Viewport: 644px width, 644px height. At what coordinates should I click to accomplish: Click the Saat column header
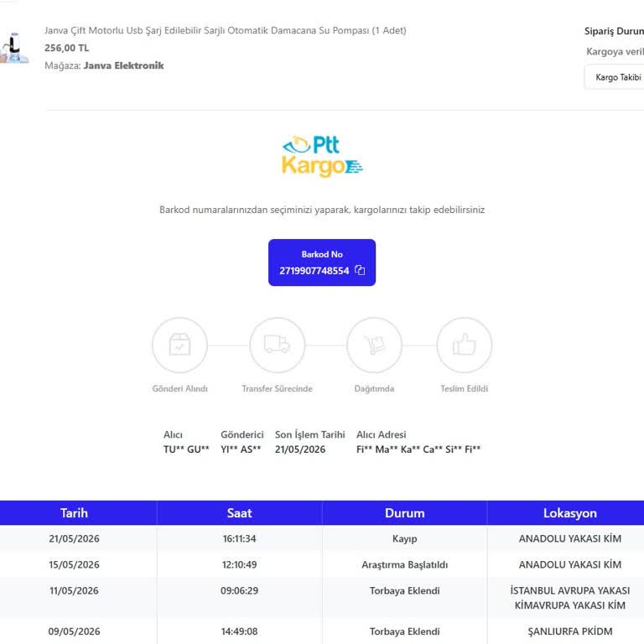(x=240, y=513)
